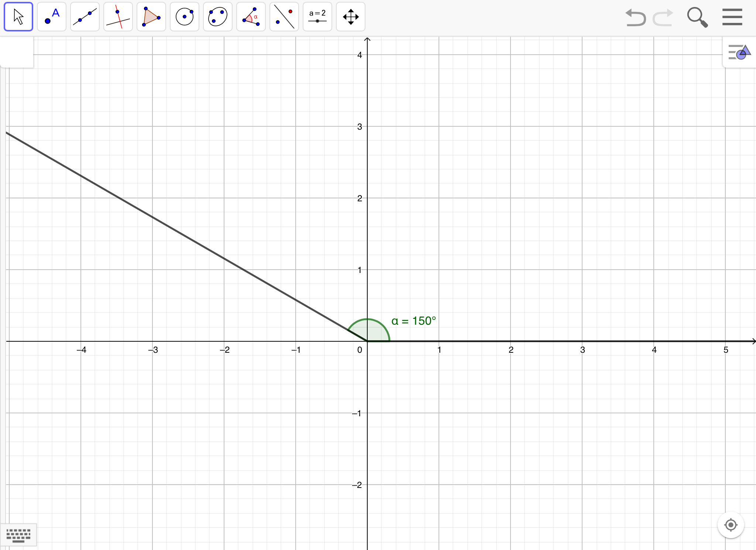Select the Perpendicular Line tool
756x550 pixels.
click(x=118, y=17)
